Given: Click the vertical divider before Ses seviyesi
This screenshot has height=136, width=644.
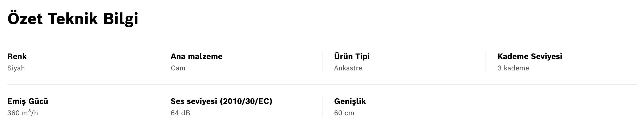Looking at the screenshot, I should click(159, 107).
